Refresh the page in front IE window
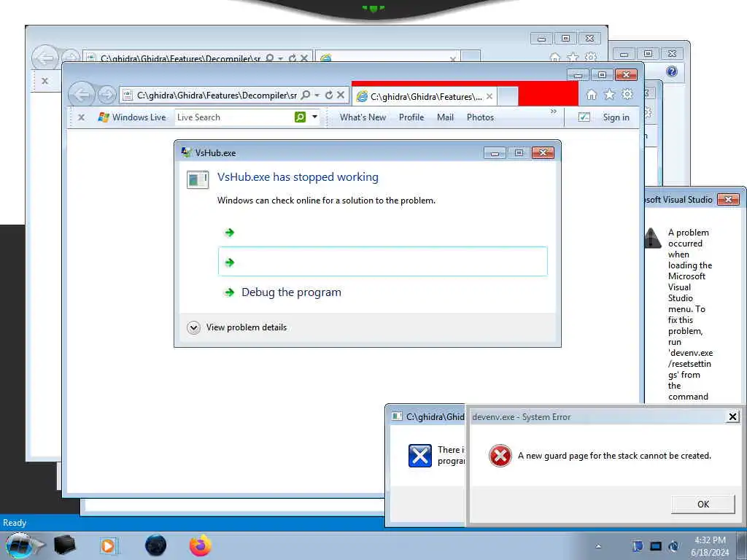 [329, 96]
